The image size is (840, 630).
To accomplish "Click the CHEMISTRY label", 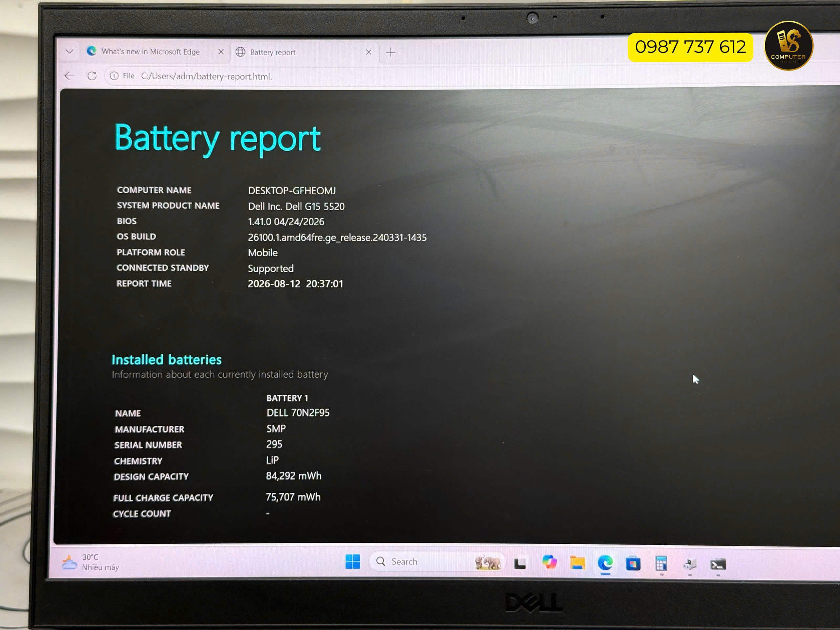I will click(x=138, y=461).
